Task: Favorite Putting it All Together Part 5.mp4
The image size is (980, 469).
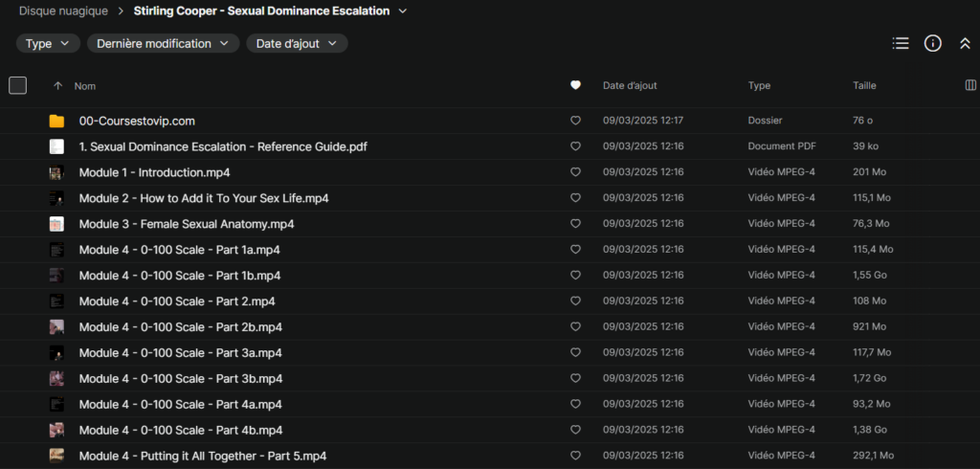Action: pos(575,456)
